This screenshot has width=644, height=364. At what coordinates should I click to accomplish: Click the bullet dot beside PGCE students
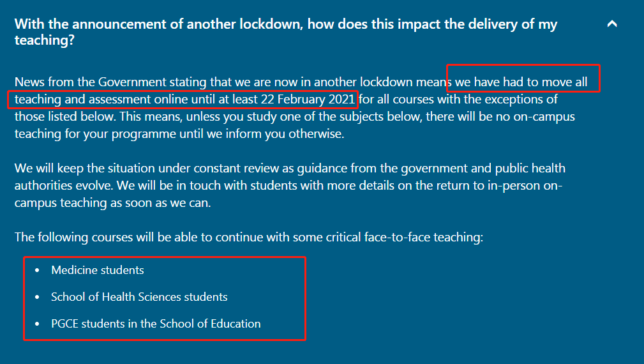37,324
